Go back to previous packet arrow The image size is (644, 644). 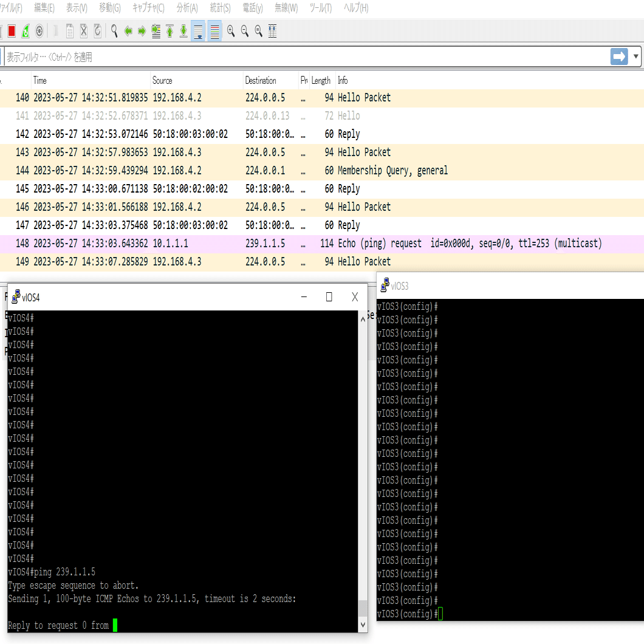(128, 31)
